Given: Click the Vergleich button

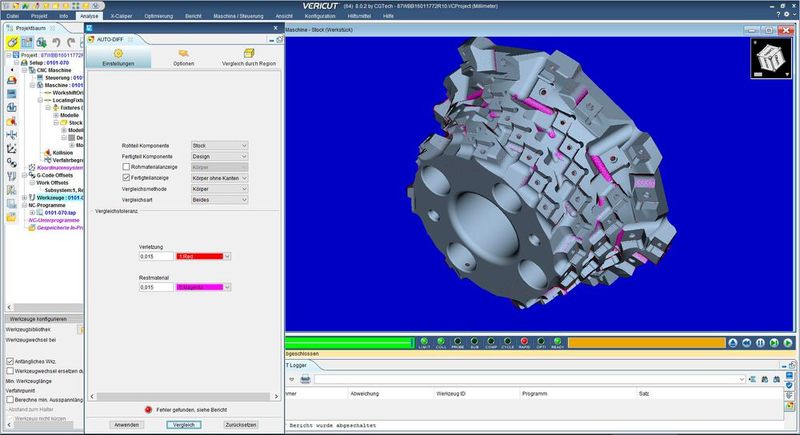Looking at the screenshot, I should [x=184, y=424].
